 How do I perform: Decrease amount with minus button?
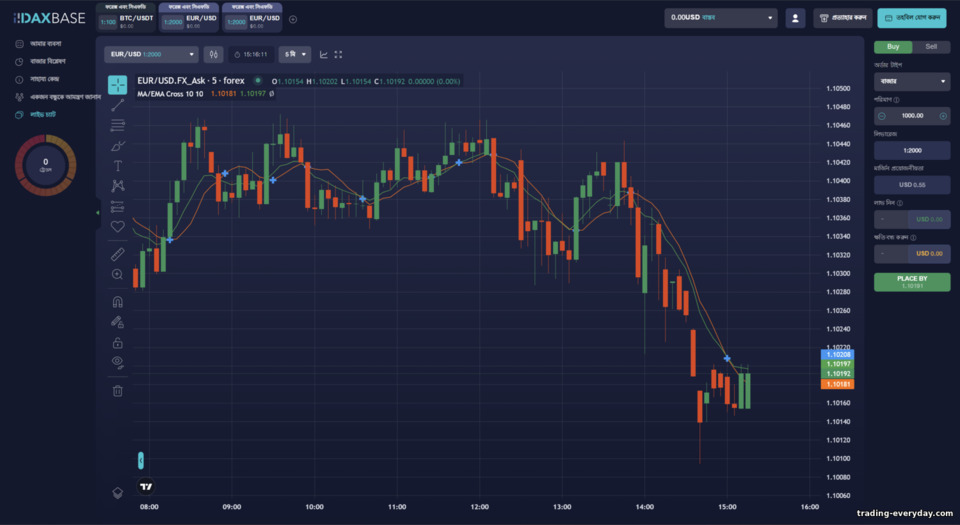[882, 116]
